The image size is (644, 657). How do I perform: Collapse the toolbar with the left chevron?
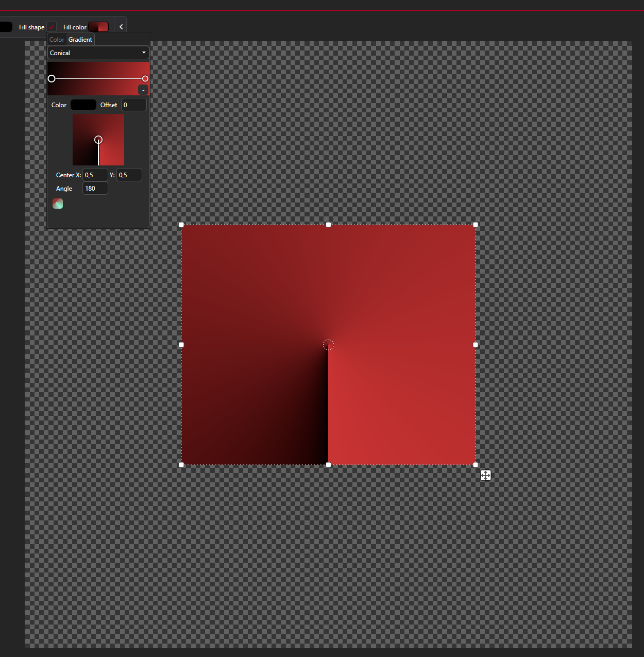click(121, 27)
